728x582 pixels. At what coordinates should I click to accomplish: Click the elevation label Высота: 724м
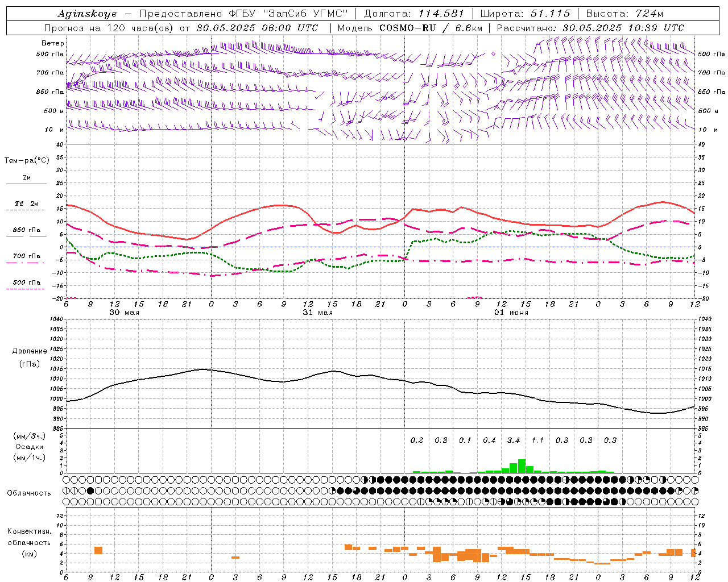point(624,14)
